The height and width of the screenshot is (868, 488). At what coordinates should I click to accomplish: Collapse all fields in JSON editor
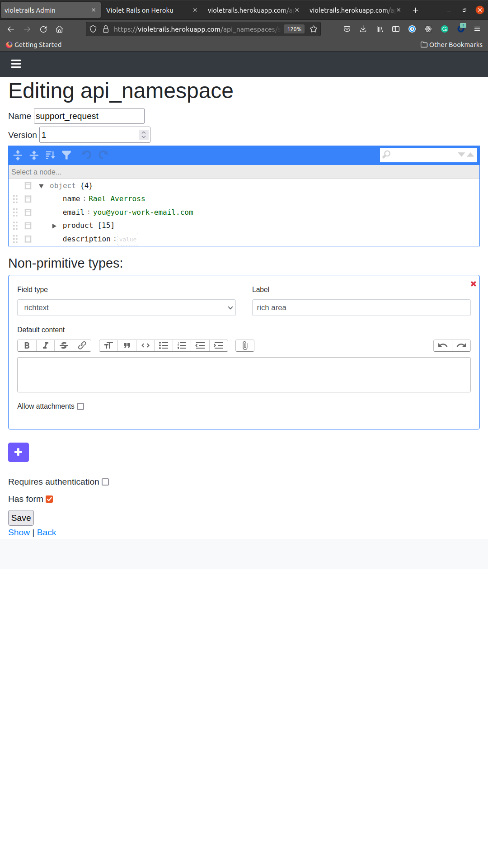click(x=34, y=155)
